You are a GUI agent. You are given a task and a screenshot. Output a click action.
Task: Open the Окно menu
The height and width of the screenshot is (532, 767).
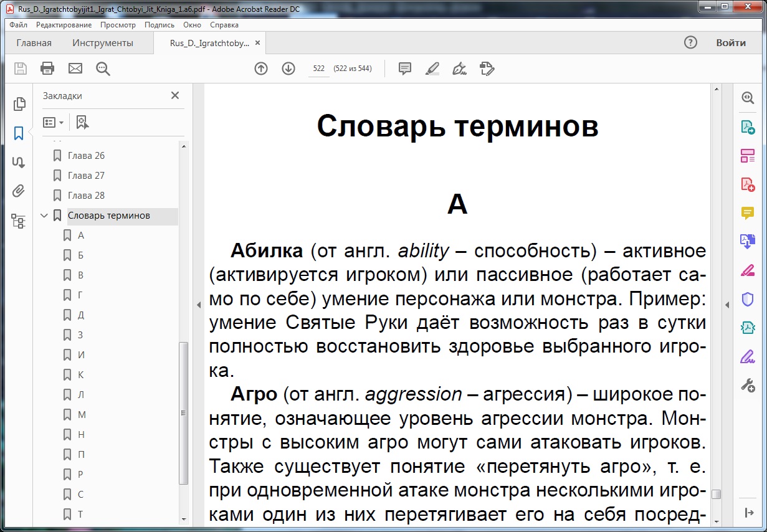tap(192, 25)
